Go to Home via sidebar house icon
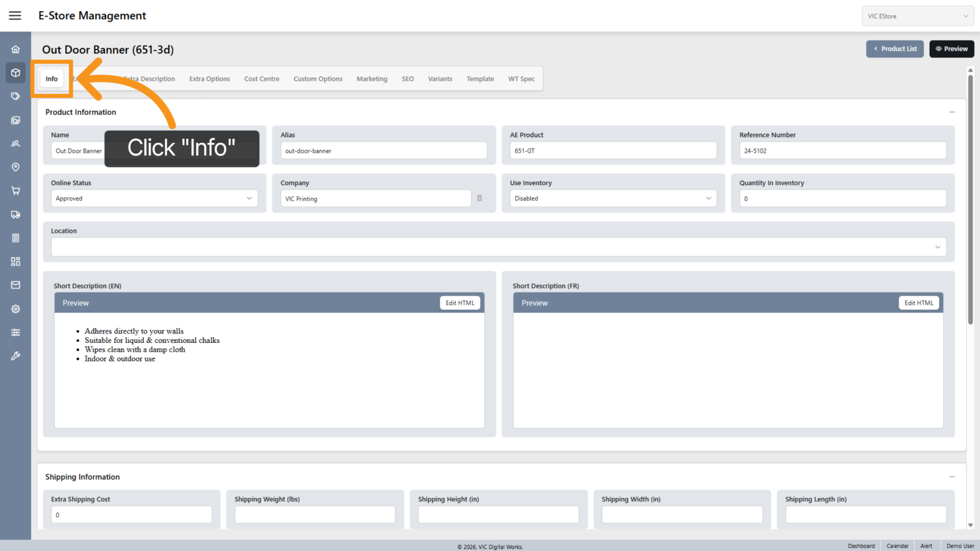 coord(16,50)
